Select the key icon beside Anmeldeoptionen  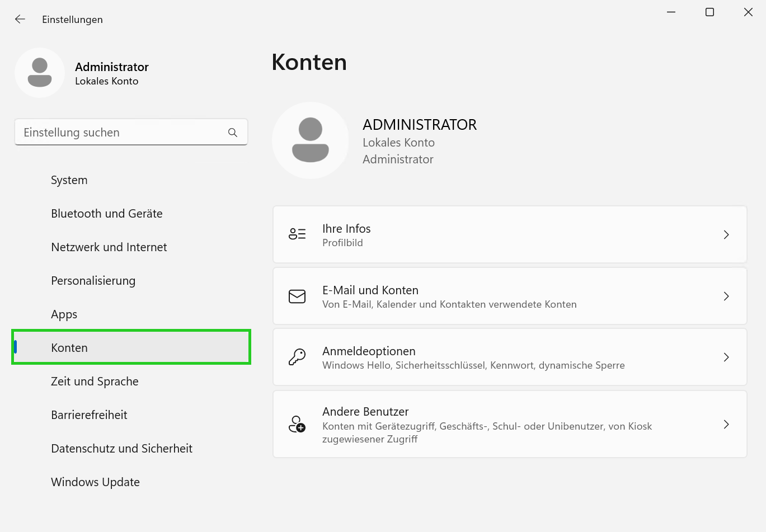297,357
